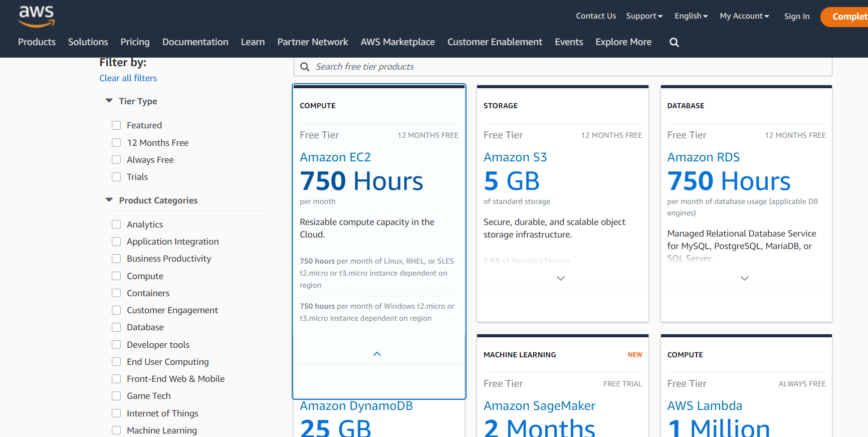This screenshot has width=868, height=437.
Task: Click the Amazon S3 5 GB heading
Action: (x=512, y=181)
